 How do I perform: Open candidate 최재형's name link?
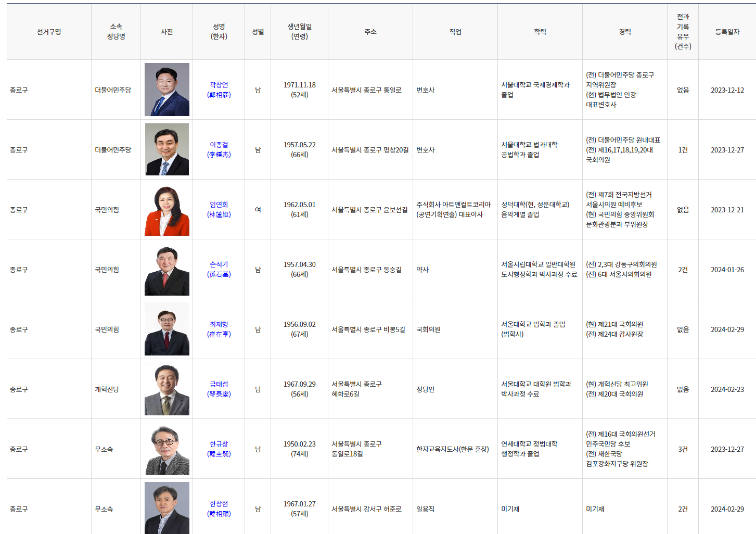[x=219, y=329]
